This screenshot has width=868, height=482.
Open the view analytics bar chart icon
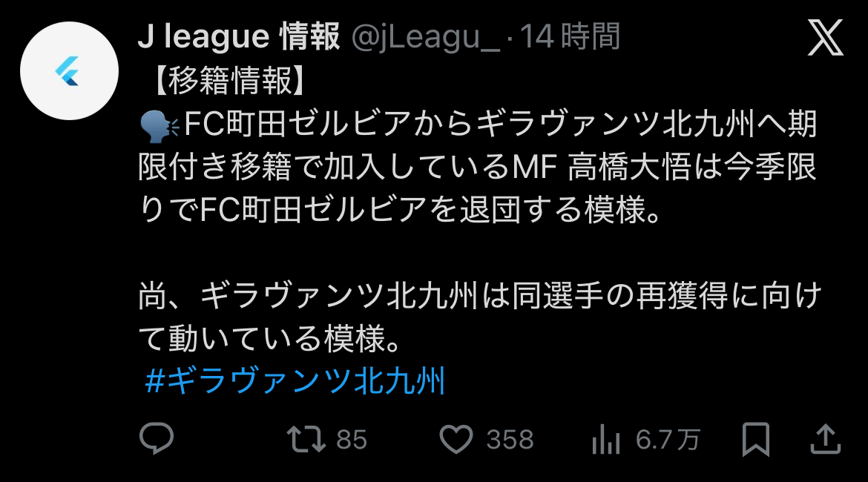pyautogui.click(x=605, y=440)
